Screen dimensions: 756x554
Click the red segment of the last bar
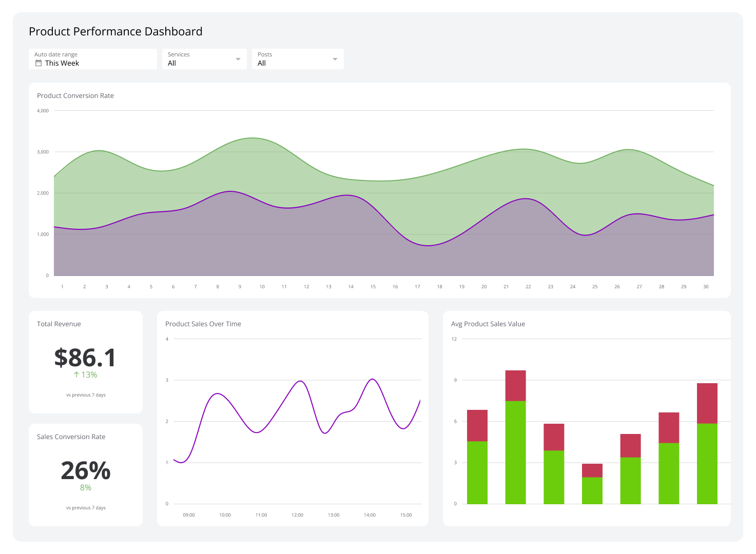pyautogui.click(x=707, y=403)
